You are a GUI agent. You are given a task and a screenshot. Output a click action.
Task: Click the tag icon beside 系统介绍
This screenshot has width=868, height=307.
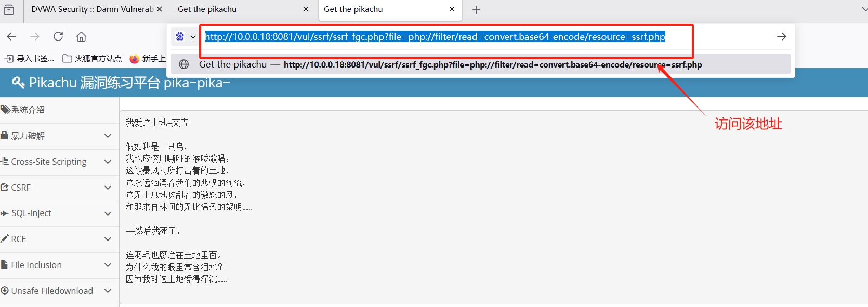pyautogui.click(x=5, y=110)
